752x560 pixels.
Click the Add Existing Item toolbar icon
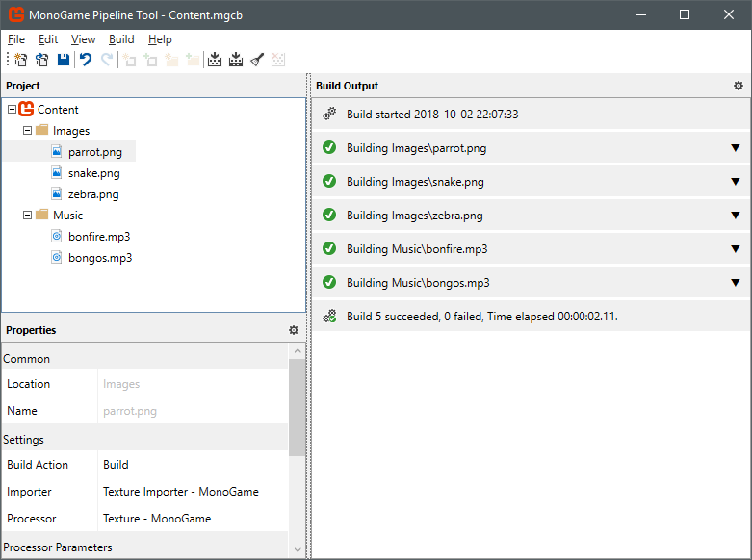[x=150, y=60]
